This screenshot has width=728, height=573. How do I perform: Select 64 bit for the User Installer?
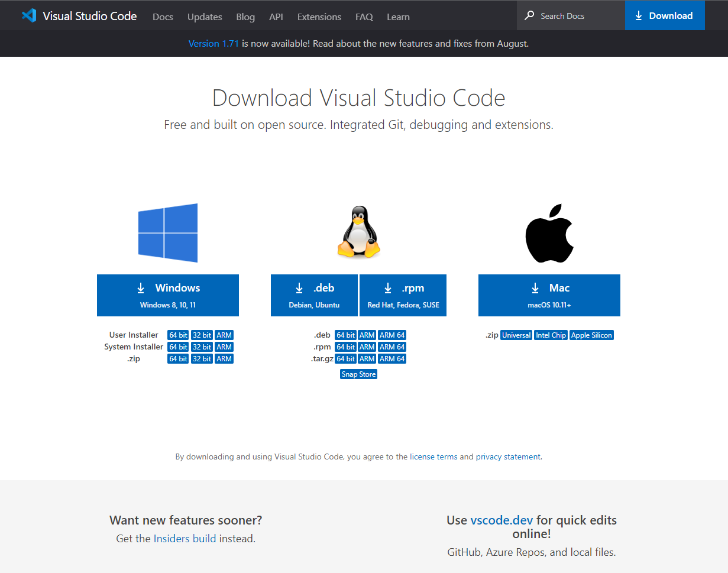pyautogui.click(x=178, y=335)
